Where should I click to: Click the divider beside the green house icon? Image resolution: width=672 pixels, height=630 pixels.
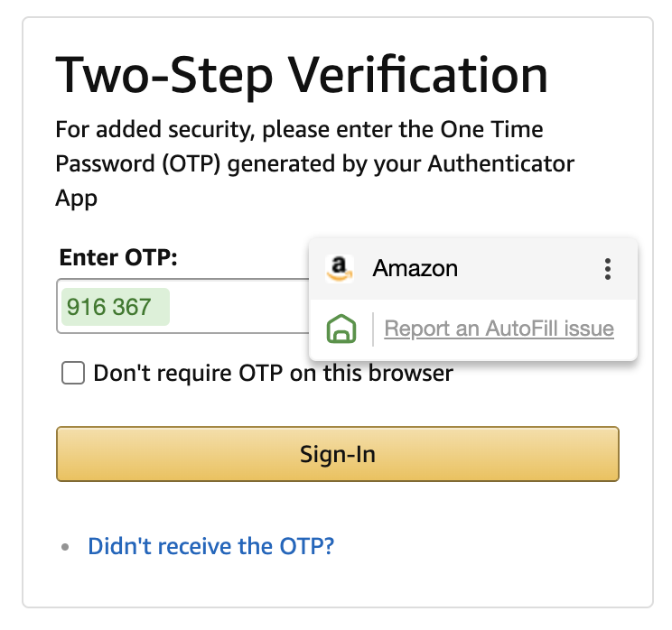tap(373, 329)
